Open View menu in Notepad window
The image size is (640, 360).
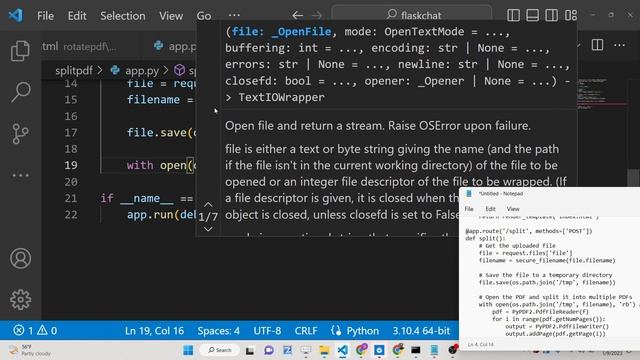[513, 209]
